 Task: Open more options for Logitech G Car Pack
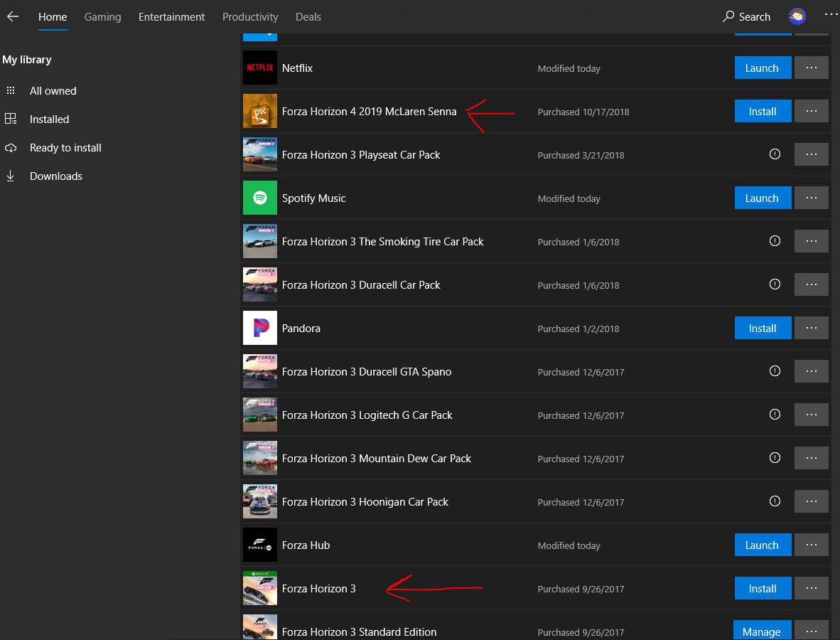pyautogui.click(x=812, y=415)
